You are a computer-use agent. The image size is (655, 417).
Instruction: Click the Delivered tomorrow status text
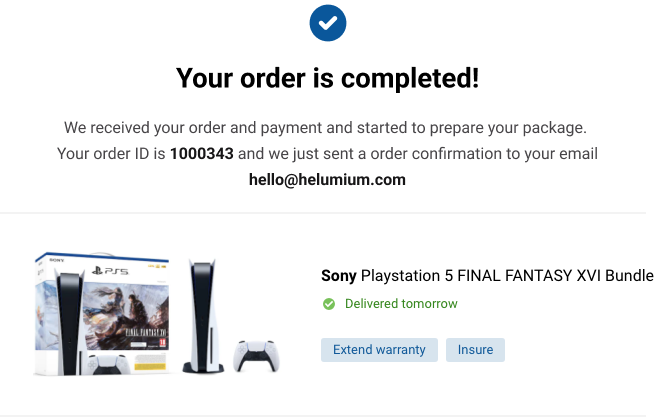401,304
